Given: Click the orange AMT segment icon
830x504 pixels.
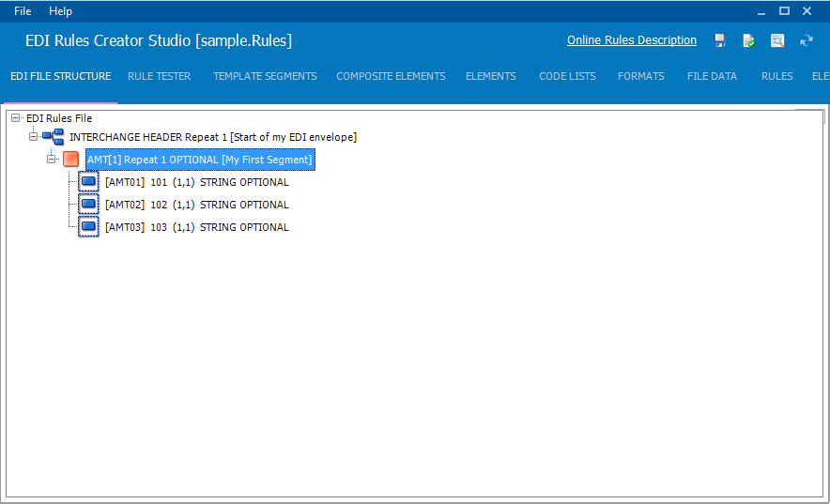Looking at the screenshot, I should 70,159.
